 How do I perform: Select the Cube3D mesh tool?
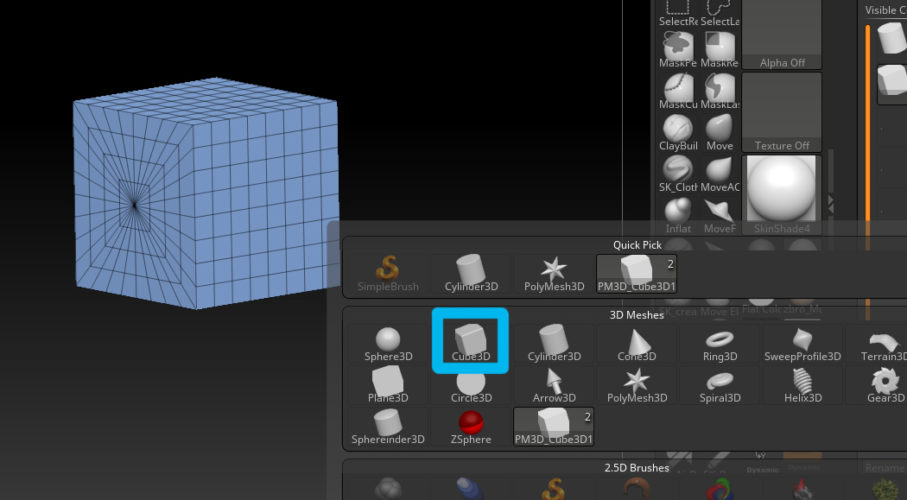click(471, 343)
